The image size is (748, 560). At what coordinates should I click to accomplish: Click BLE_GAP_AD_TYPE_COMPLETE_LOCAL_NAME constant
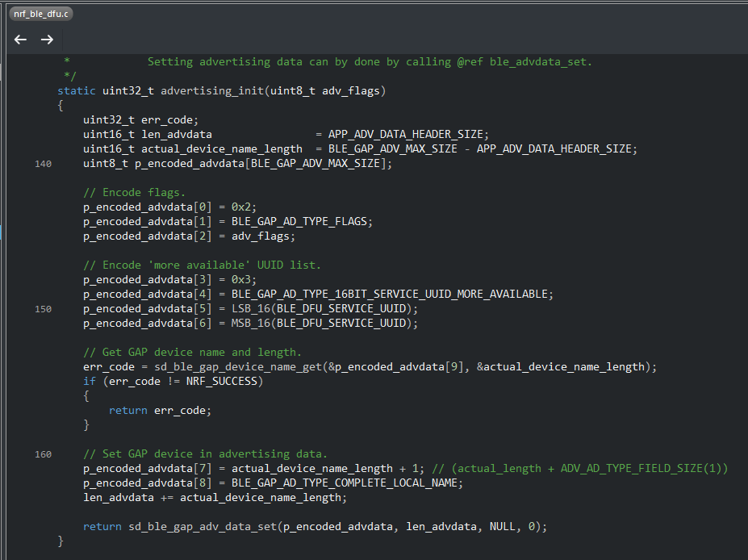[346, 483]
